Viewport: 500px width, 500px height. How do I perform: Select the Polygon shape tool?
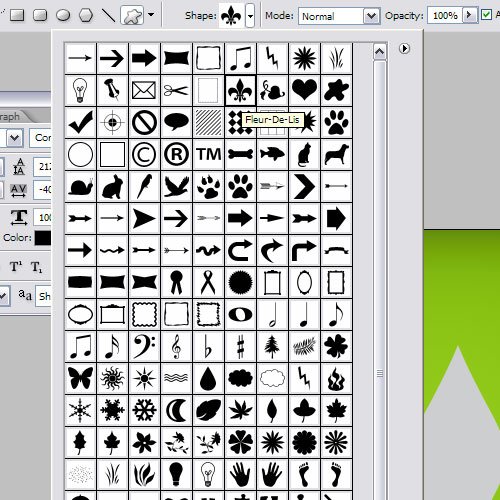86,15
